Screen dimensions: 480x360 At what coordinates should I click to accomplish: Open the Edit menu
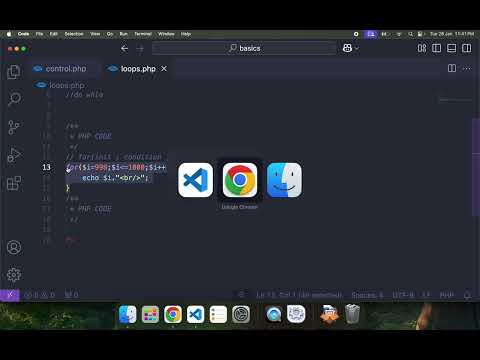click(53, 34)
